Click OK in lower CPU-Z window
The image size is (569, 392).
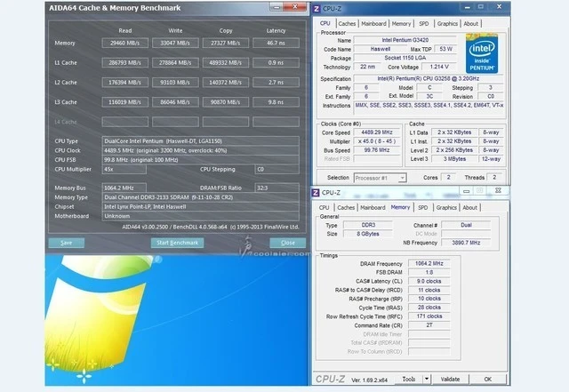coord(488,379)
